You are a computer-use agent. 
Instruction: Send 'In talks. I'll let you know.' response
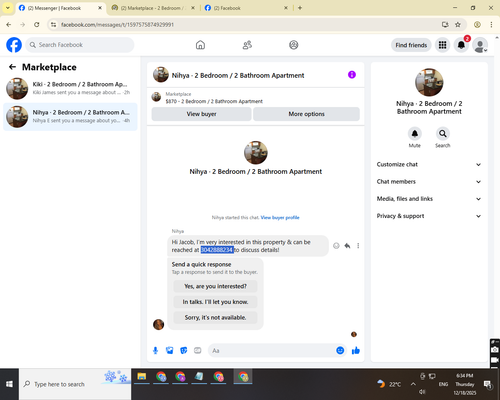(215, 302)
